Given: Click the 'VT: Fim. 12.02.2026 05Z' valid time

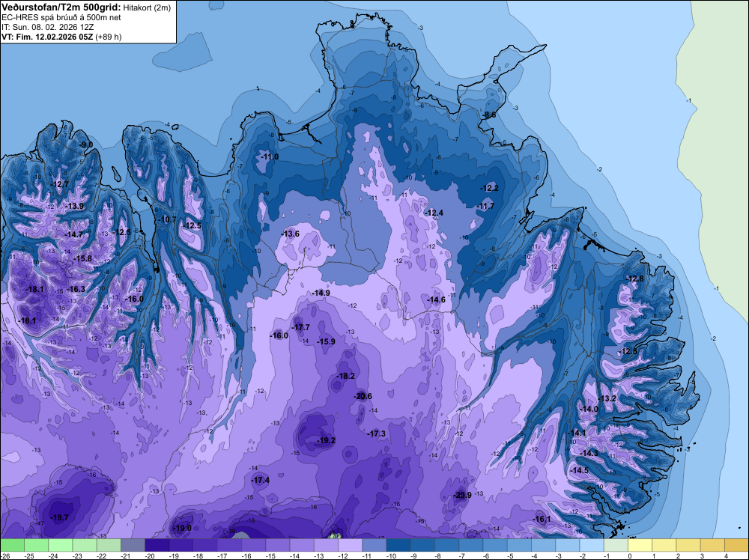Looking at the screenshot, I should (x=48, y=37).
